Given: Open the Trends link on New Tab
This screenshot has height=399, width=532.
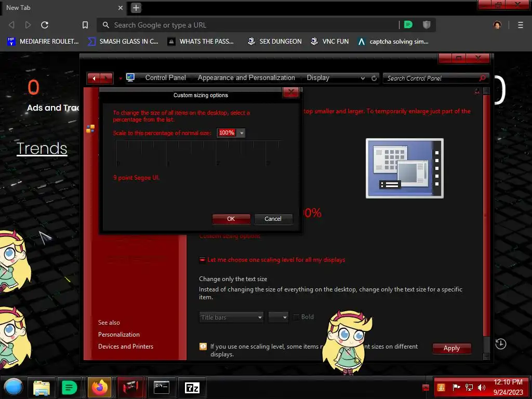Looking at the screenshot, I should [x=42, y=149].
